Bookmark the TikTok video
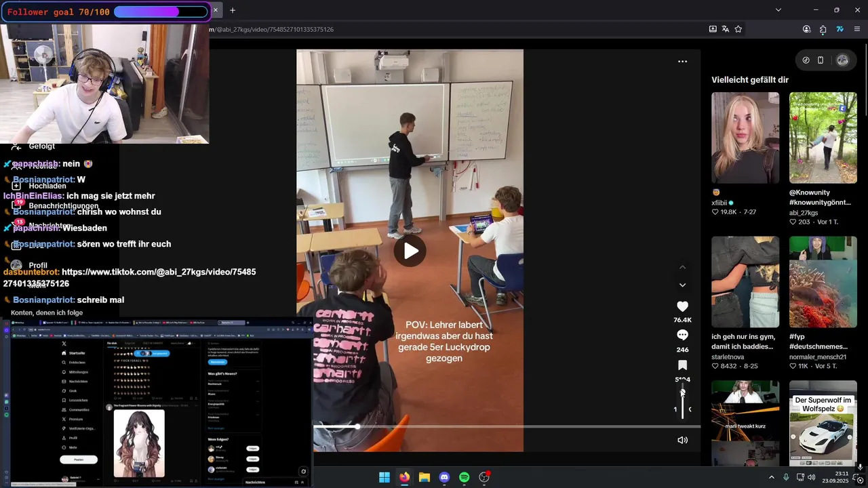Viewport: 868px width, 488px height. (x=682, y=365)
